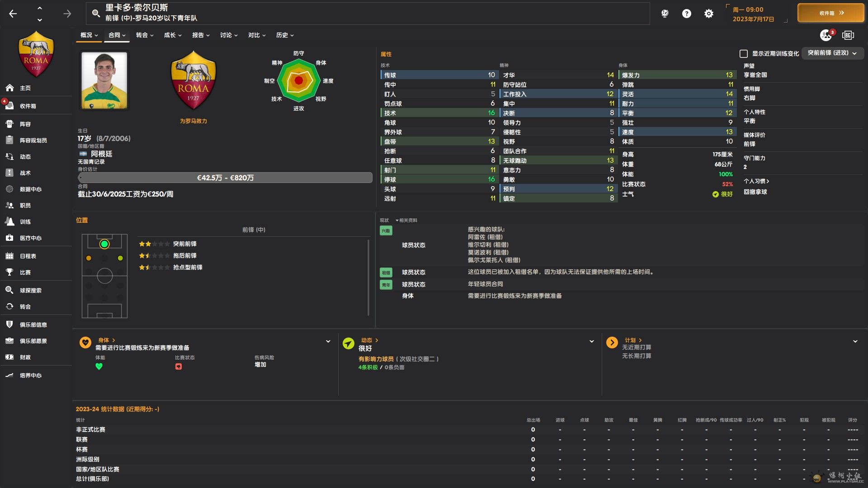
Task: Open 个人习惯 traits link
Action: point(756,181)
